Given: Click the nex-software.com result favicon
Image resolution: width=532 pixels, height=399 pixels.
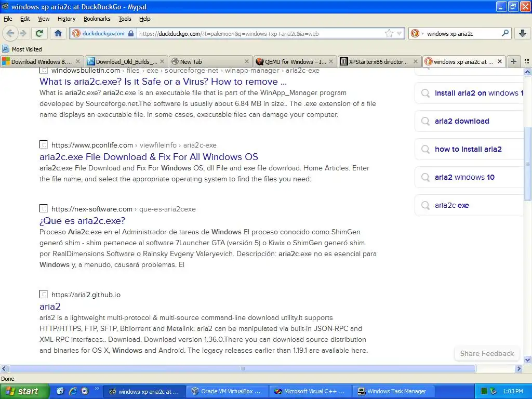Looking at the screenshot, I should coord(44,208).
